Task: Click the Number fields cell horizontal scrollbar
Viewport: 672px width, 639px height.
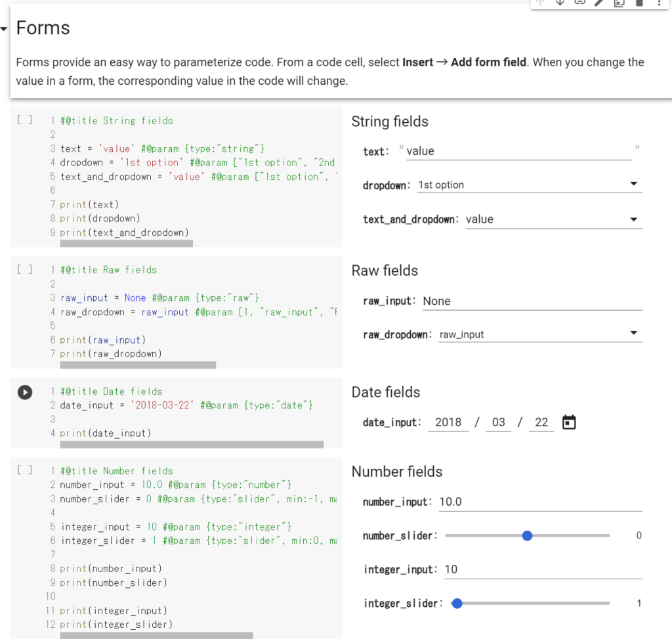Action: (156, 636)
